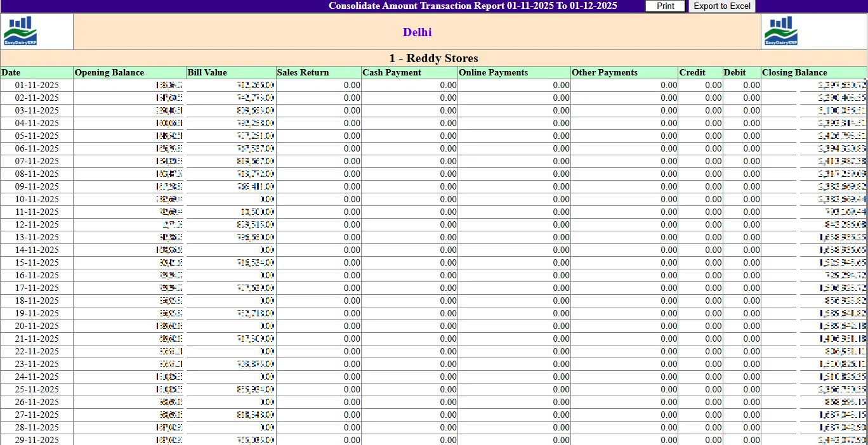Select the date cell 08-11-2025
The image size is (868, 445).
[x=37, y=174]
